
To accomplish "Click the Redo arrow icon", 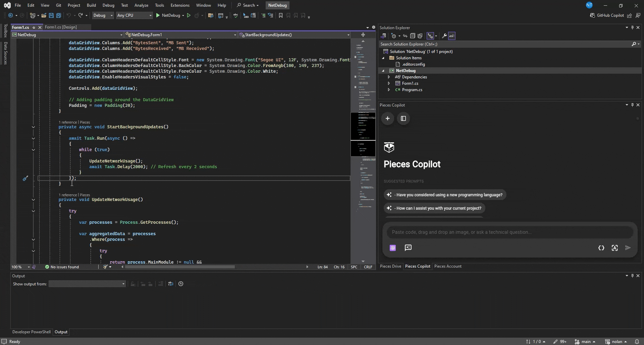I will [80, 15].
